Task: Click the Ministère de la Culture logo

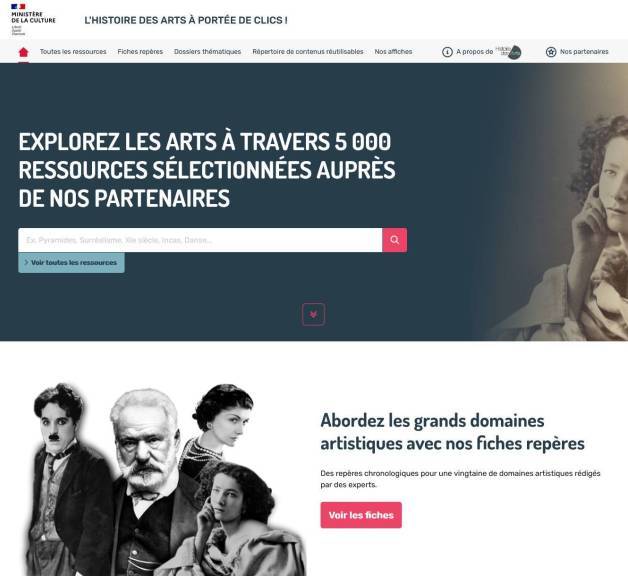Action: [x=33, y=19]
